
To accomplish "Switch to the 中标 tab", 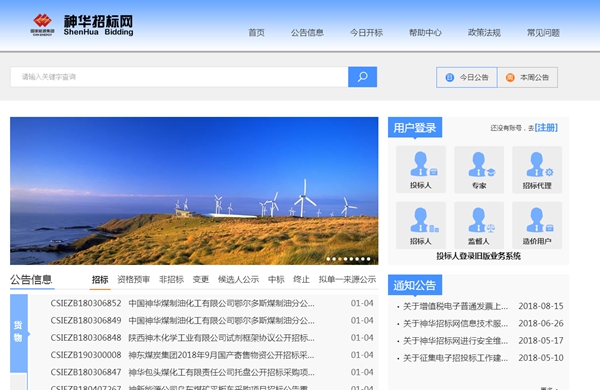I will [276, 279].
